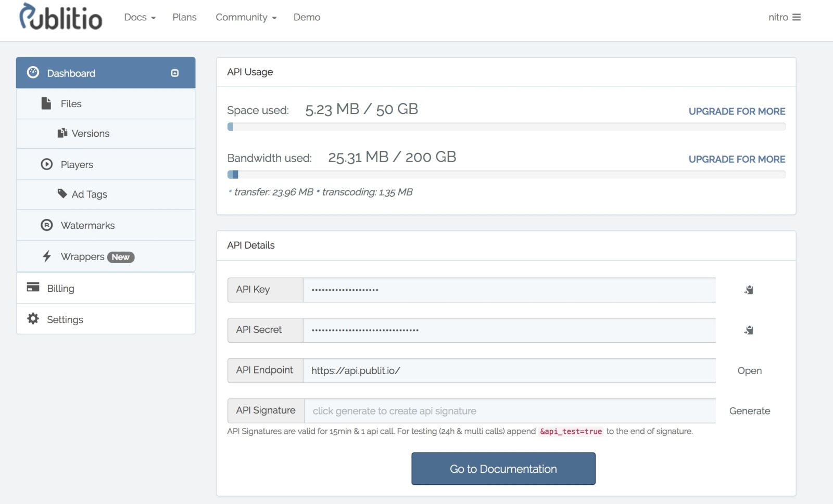This screenshot has height=504, width=833.
Task: Copy the API Key with its clipboard icon
Action: (x=749, y=290)
